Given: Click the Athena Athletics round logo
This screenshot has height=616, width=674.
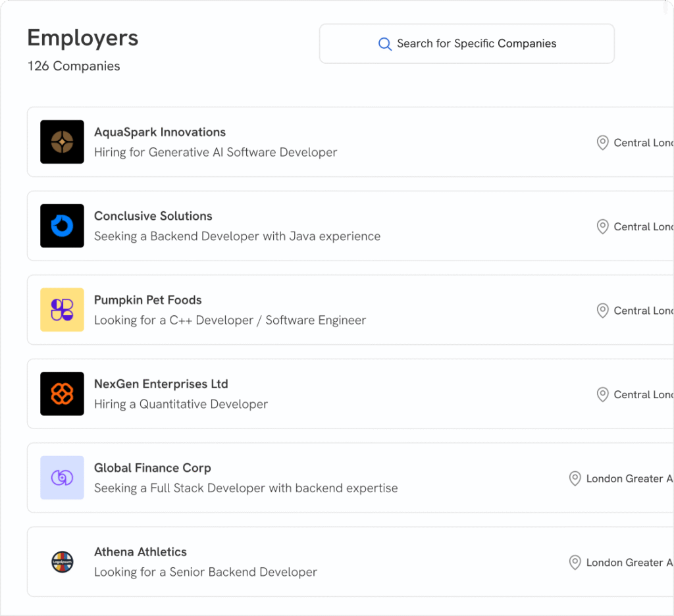Looking at the screenshot, I should point(62,561).
